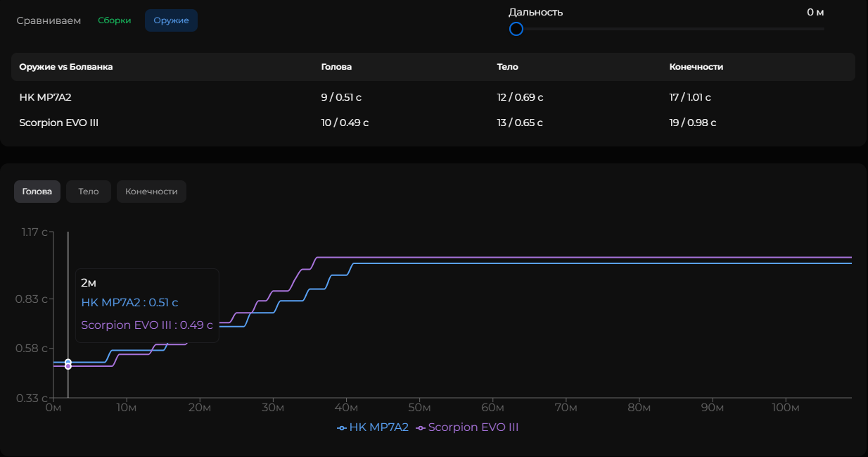Switch comparison mode to Сборки
The width and height of the screenshot is (868, 457).
coord(115,20)
